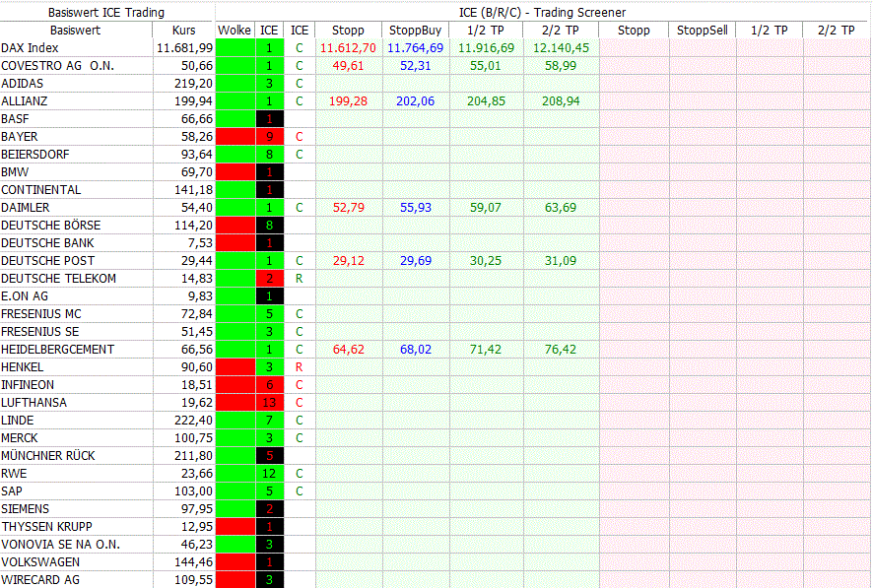Select the DAX Index row name

[x=30, y=48]
